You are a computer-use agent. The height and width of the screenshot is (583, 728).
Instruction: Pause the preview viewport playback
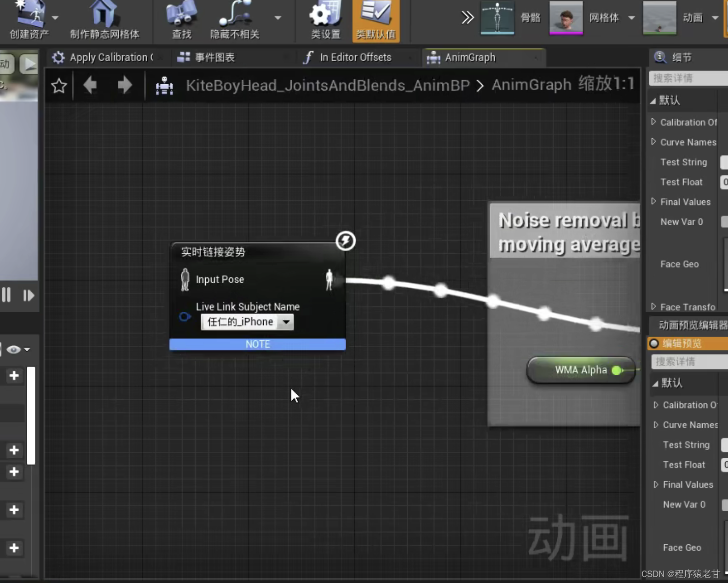[x=6, y=295]
